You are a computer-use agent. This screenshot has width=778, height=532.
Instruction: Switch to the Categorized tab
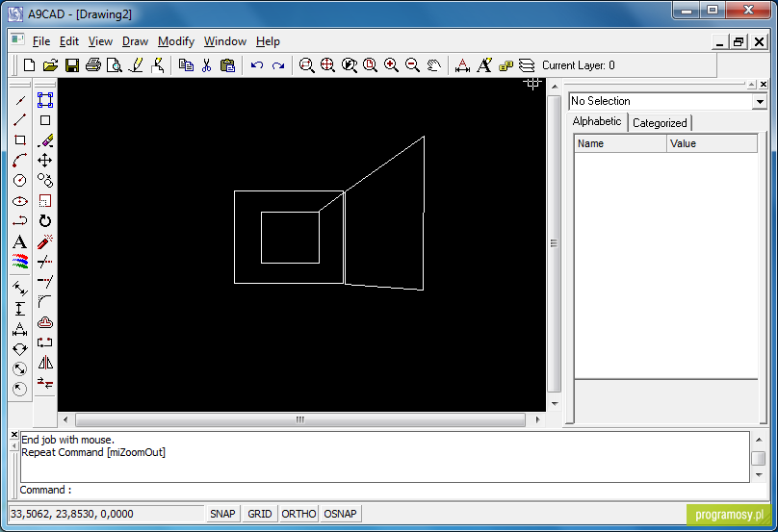[660, 123]
